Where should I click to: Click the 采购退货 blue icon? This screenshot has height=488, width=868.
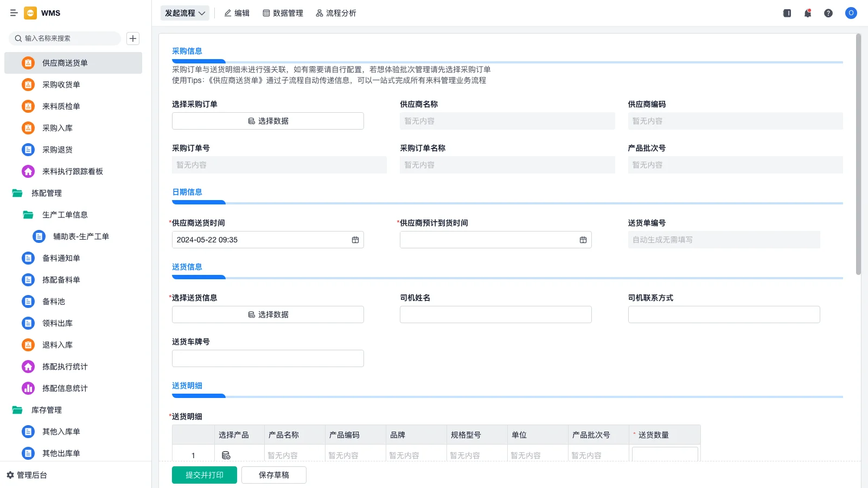tap(28, 150)
